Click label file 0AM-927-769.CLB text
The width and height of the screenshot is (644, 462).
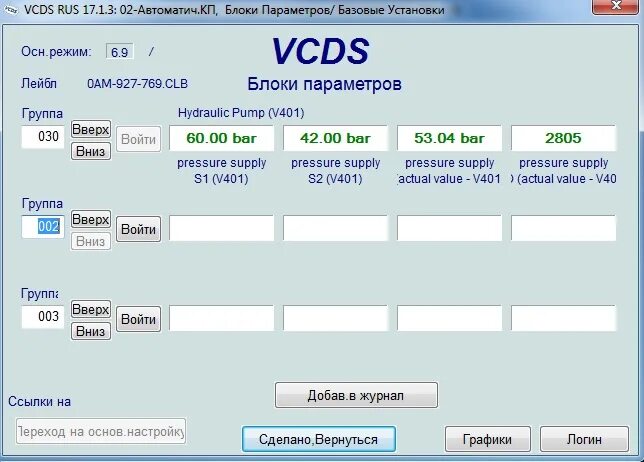tap(137, 84)
